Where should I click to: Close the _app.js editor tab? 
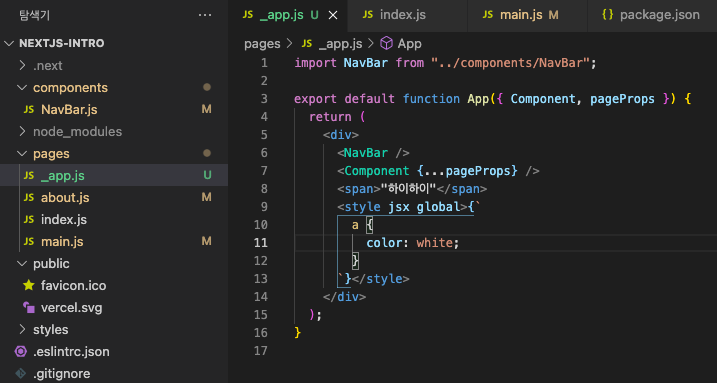(x=333, y=16)
